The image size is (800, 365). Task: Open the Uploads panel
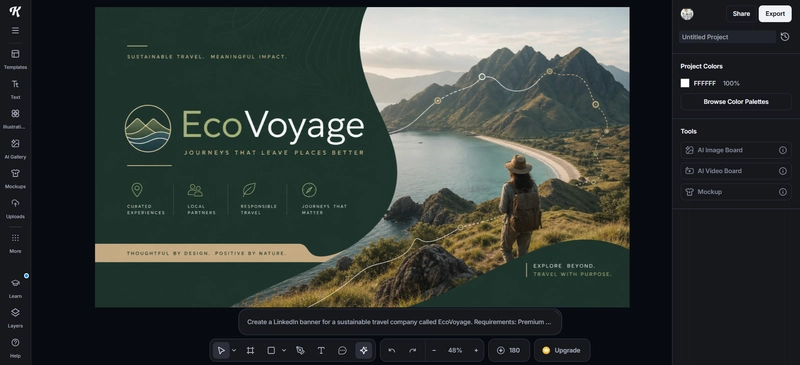click(15, 208)
